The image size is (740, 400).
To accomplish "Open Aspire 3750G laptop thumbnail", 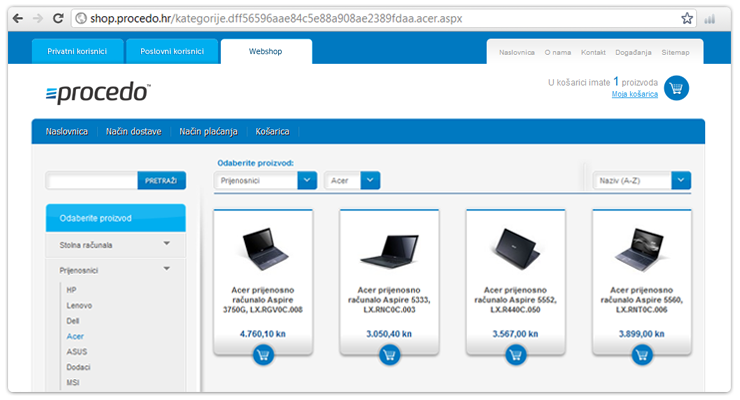I will tap(263, 248).
